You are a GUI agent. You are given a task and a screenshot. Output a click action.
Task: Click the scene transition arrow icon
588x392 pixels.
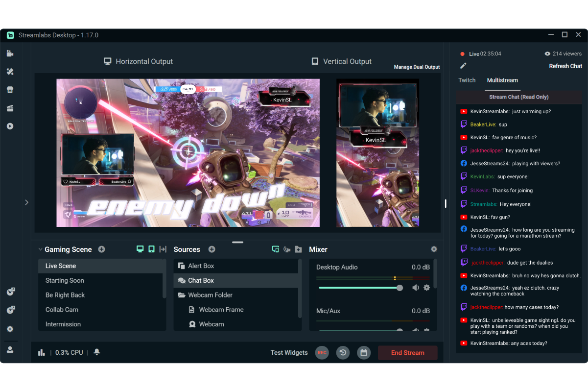pos(163,249)
